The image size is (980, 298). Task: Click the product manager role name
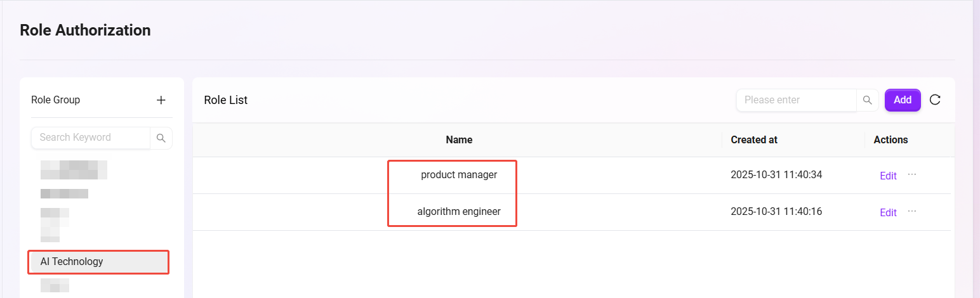point(459,174)
